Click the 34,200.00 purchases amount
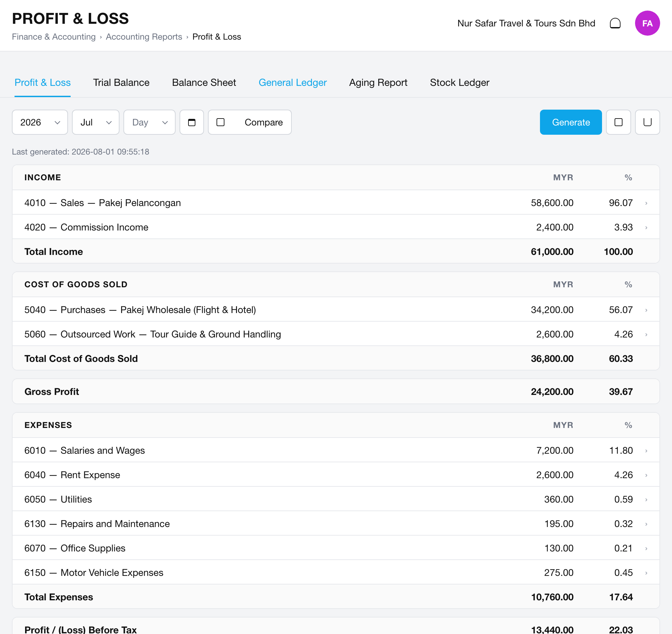The image size is (672, 634). [552, 310]
